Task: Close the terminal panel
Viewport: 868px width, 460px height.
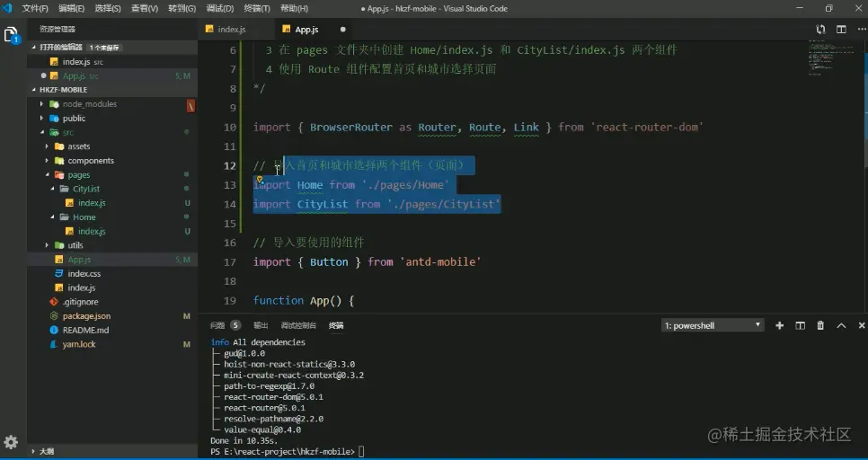Action: [x=862, y=325]
